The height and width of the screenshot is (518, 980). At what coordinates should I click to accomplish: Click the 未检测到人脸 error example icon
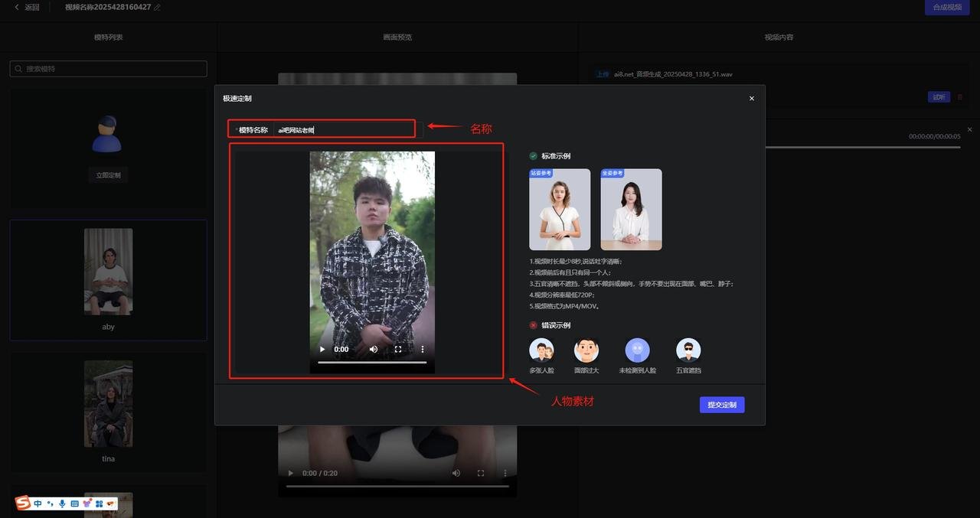click(x=637, y=350)
